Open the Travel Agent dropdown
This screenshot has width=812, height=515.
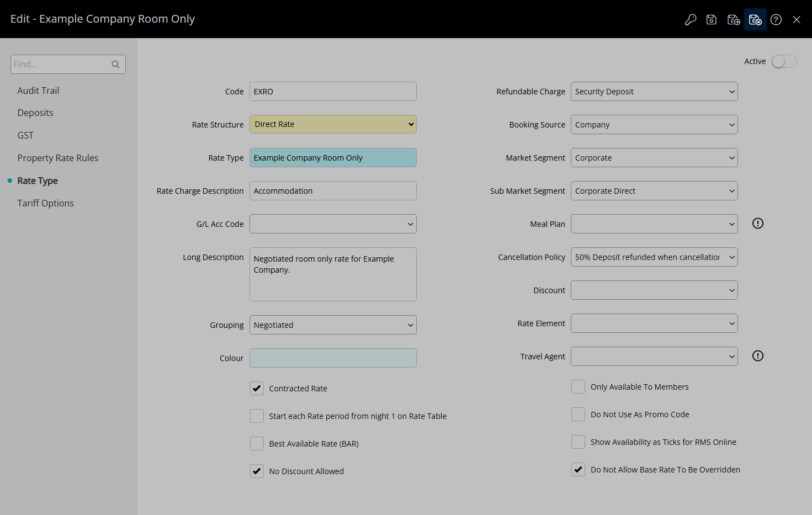point(654,357)
